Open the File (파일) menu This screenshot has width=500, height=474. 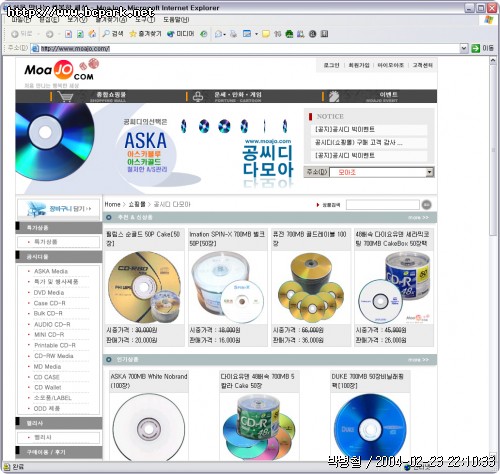21,20
